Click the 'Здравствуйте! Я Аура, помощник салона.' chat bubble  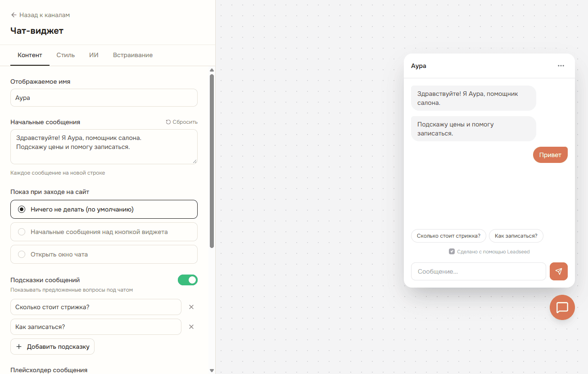tap(474, 98)
